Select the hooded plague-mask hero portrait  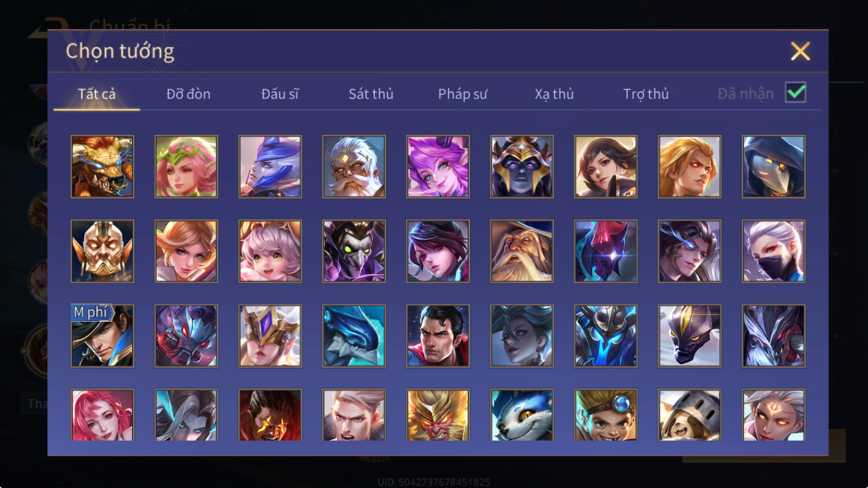pos(774,166)
